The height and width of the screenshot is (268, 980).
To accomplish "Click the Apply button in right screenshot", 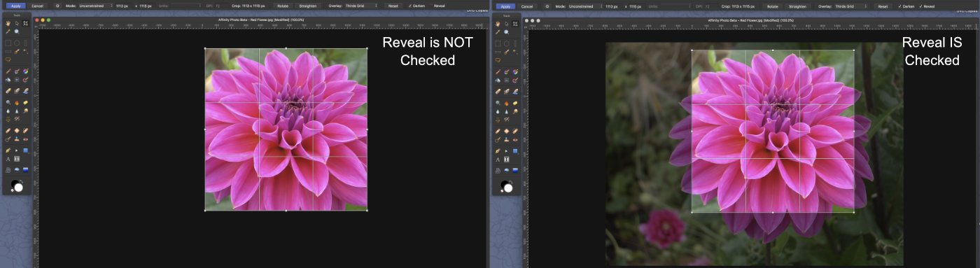I will [505, 6].
